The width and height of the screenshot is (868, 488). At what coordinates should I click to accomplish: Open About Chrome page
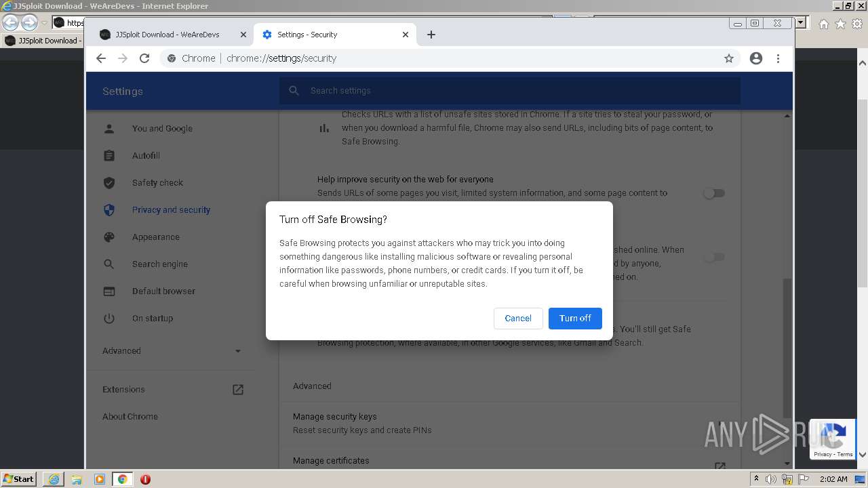pyautogui.click(x=130, y=417)
